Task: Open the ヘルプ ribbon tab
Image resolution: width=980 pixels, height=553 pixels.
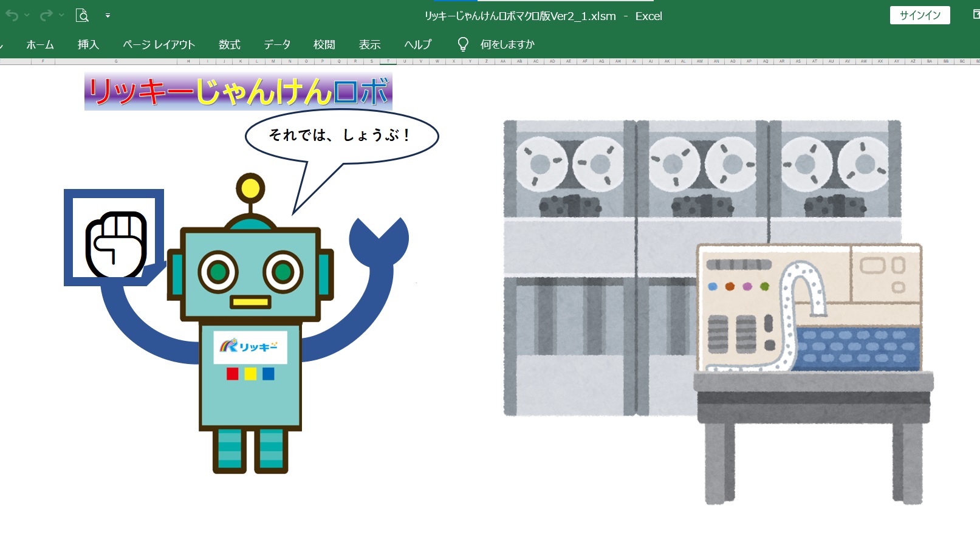Action: click(418, 44)
